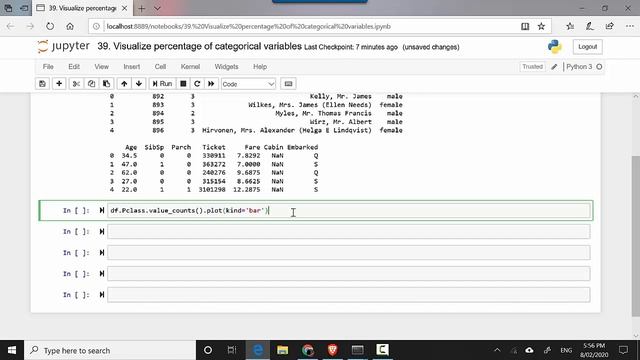Open the Windows Start menu

(12, 350)
